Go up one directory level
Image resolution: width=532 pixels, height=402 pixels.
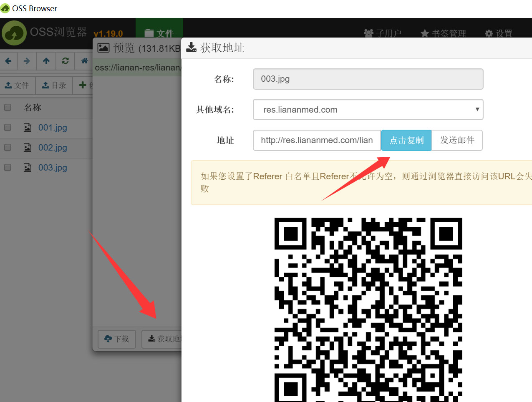pyautogui.click(x=46, y=61)
